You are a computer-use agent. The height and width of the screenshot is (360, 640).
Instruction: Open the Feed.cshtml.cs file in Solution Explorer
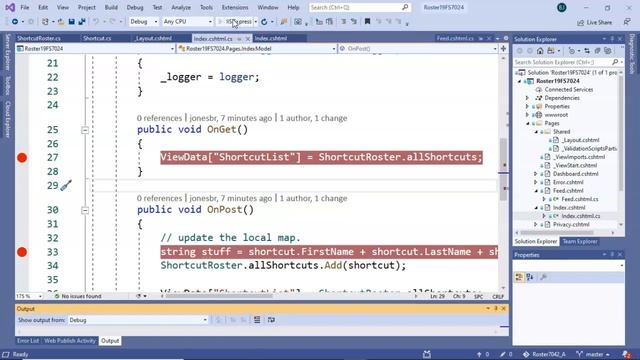(x=580, y=199)
